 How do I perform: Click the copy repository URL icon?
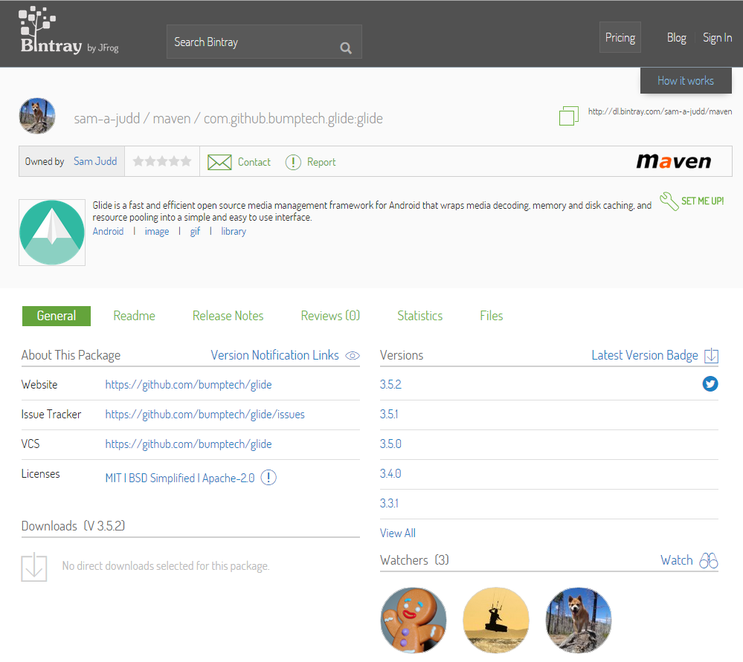[x=568, y=117]
